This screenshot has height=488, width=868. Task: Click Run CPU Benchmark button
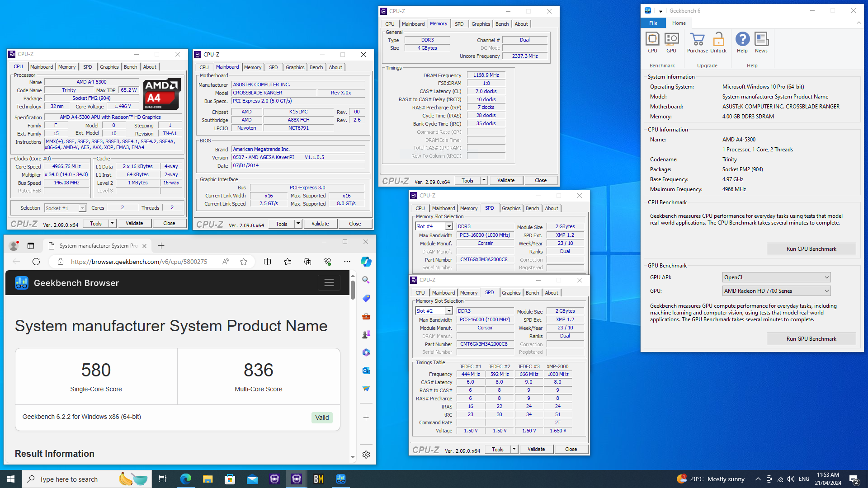tap(811, 249)
